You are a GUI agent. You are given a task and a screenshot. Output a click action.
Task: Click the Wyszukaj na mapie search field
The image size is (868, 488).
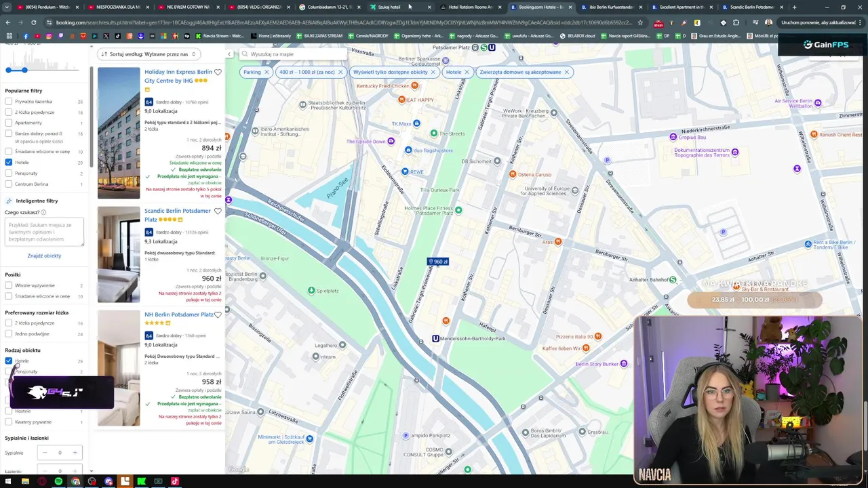[292, 54]
